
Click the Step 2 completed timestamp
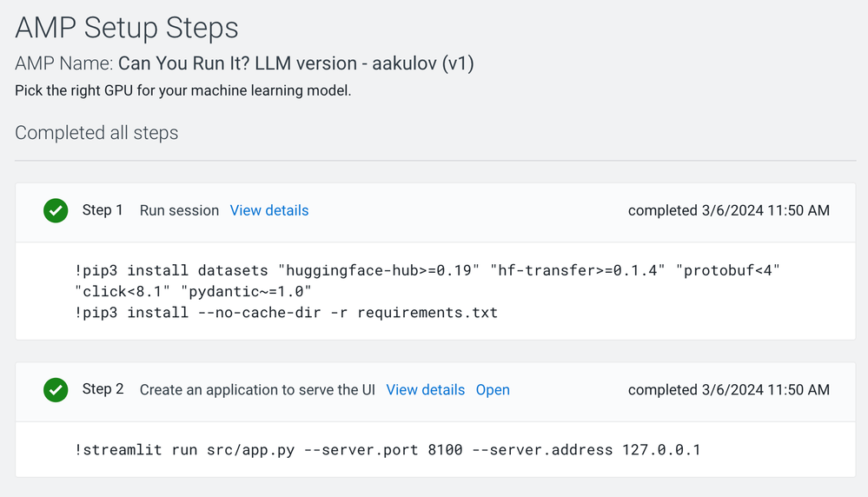728,389
